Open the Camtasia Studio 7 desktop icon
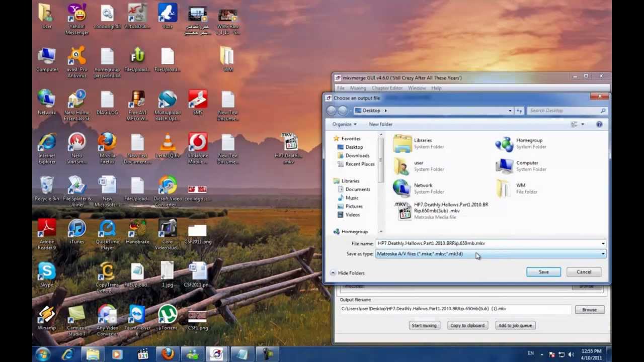 pyautogui.click(x=77, y=321)
